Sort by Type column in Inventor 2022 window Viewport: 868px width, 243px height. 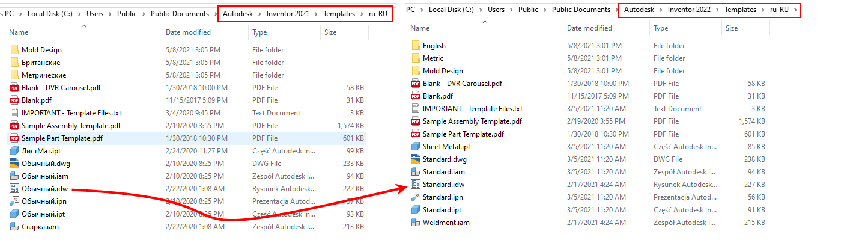coord(661,28)
